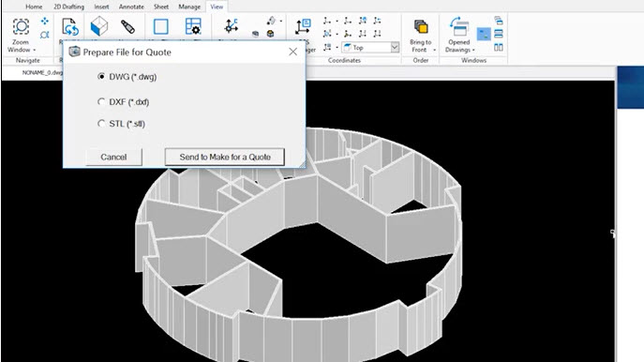Click the Opened Drawings icon

point(458,26)
